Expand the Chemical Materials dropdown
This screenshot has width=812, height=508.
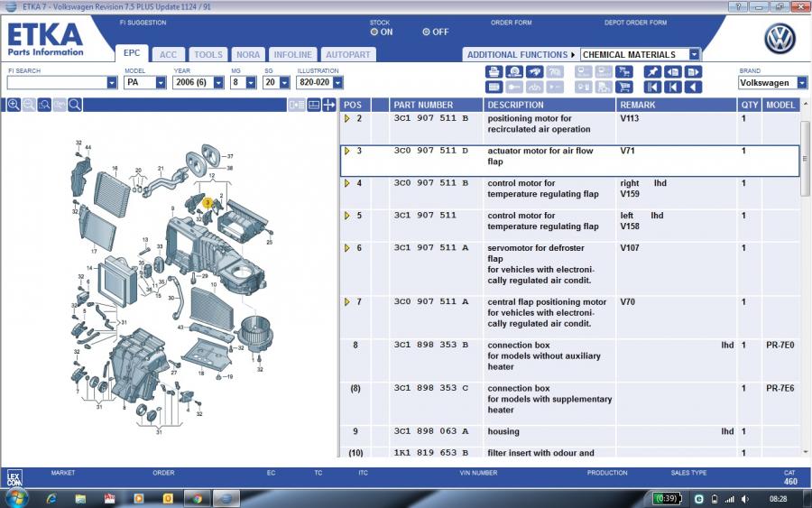point(693,54)
